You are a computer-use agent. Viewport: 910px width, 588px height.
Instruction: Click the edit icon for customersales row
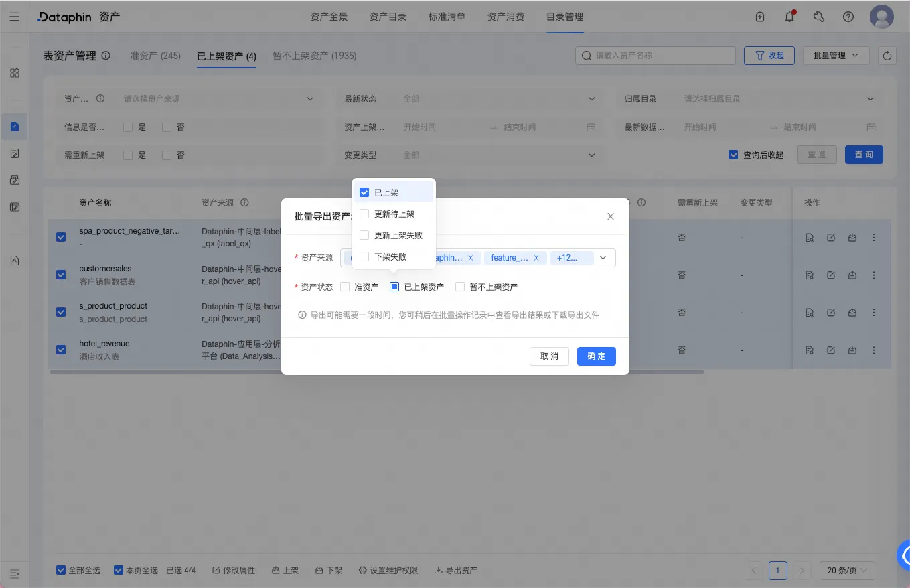point(831,275)
